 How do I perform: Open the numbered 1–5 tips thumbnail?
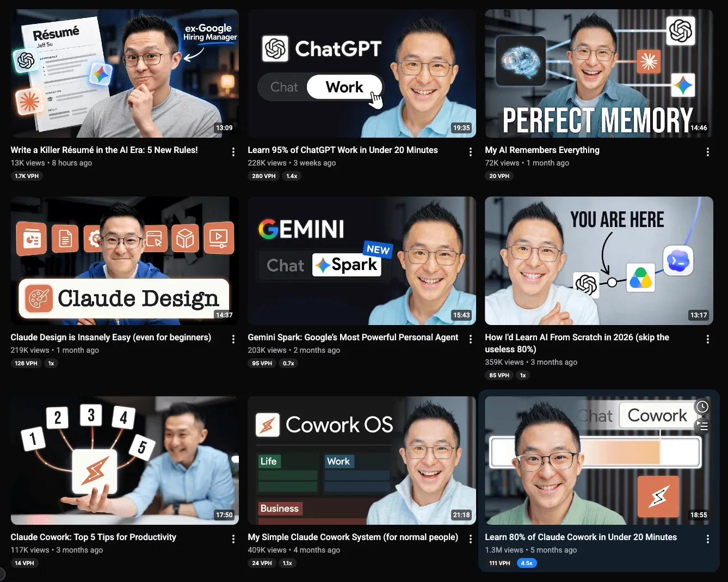[125, 461]
